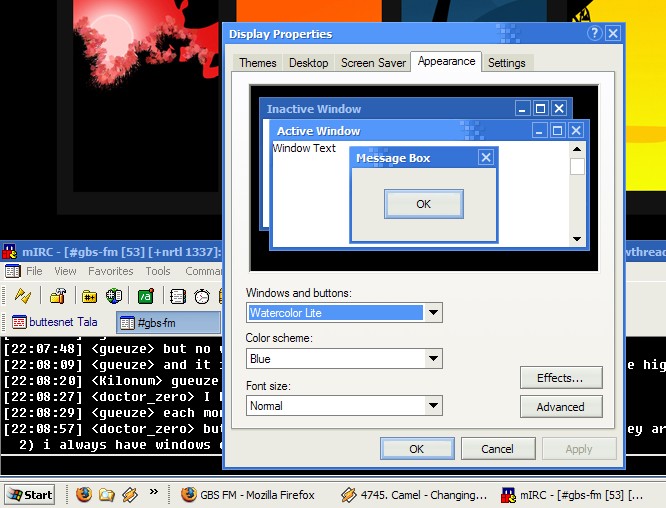Viewport: 666px width, 508px height.
Task: Click the mIRC channel window icon beside File
Action: (13, 271)
